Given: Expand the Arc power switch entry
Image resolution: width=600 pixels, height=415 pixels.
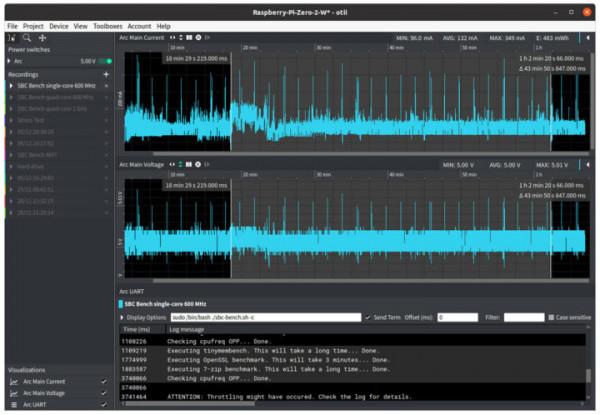Looking at the screenshot, I should pos(11,61).
